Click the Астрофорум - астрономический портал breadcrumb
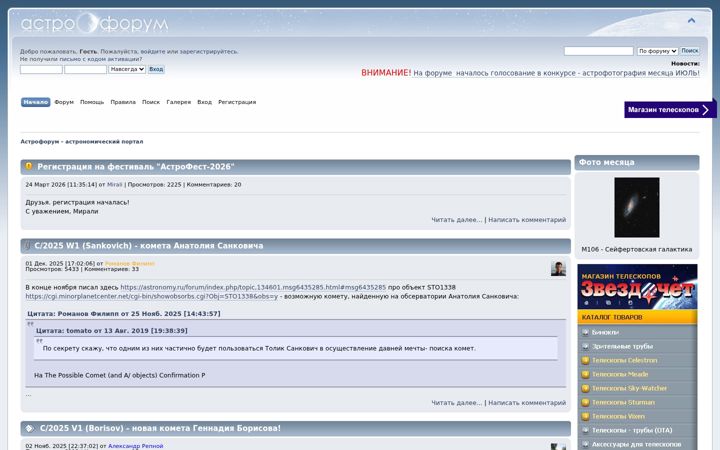 click(82, 142)
